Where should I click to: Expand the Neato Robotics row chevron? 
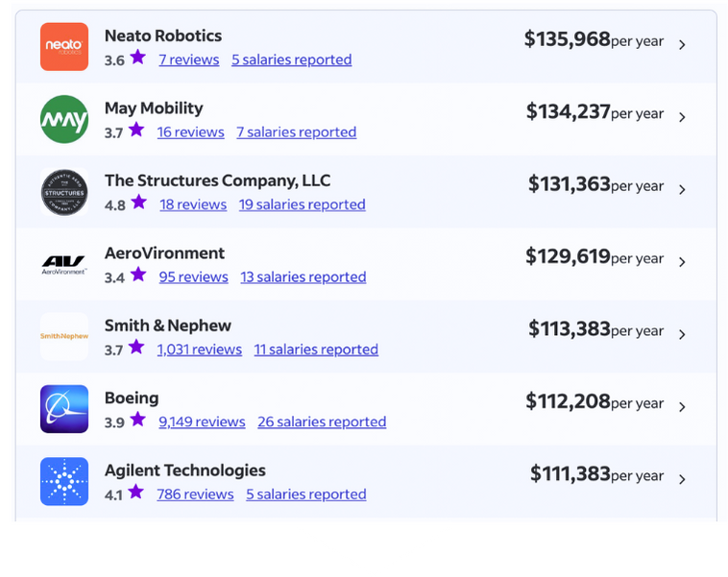click(x=682, y=44)
